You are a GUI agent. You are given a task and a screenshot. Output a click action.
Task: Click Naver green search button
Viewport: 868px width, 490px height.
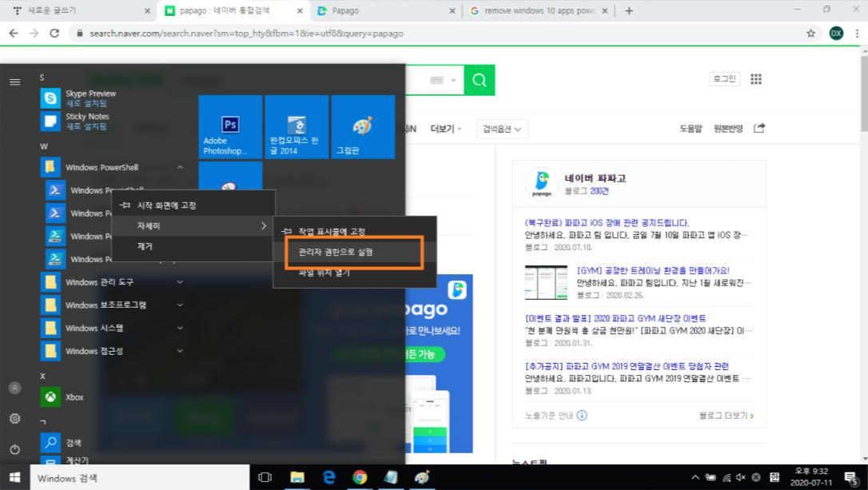point(480,80)
